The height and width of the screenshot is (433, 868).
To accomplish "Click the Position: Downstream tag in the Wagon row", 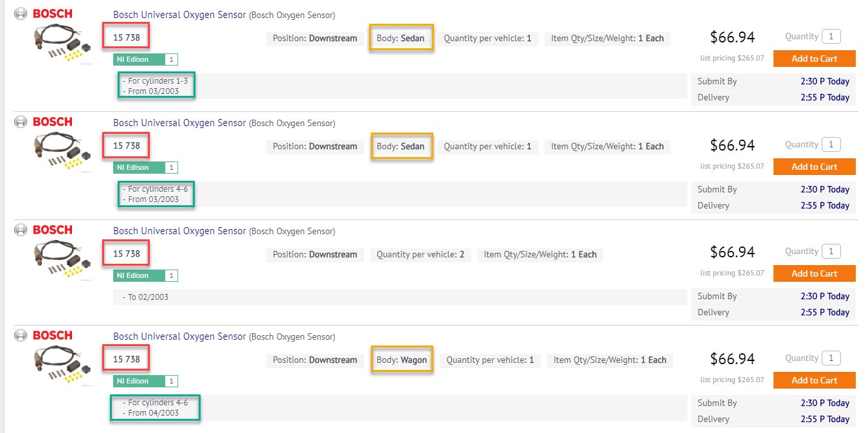I will [x=315, y=360].
